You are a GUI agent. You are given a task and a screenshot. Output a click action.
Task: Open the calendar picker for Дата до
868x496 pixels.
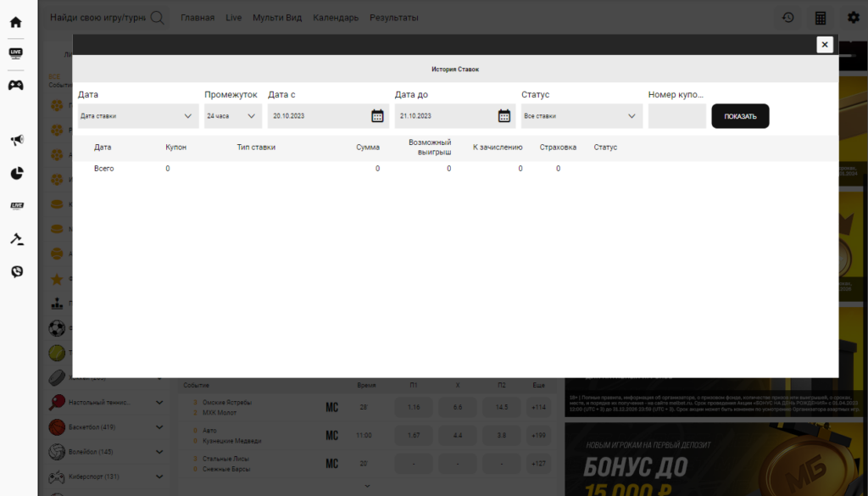(504, 115)
